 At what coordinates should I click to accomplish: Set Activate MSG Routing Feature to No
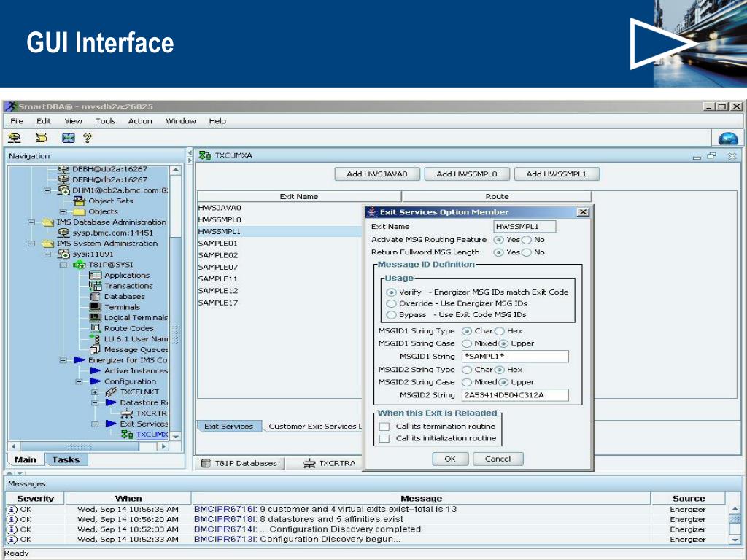pos(527,240)
